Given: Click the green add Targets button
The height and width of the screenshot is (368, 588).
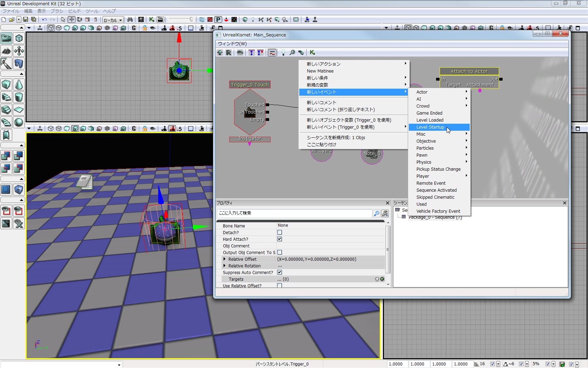Looking at the screenshot, I should tap(382, 279).
